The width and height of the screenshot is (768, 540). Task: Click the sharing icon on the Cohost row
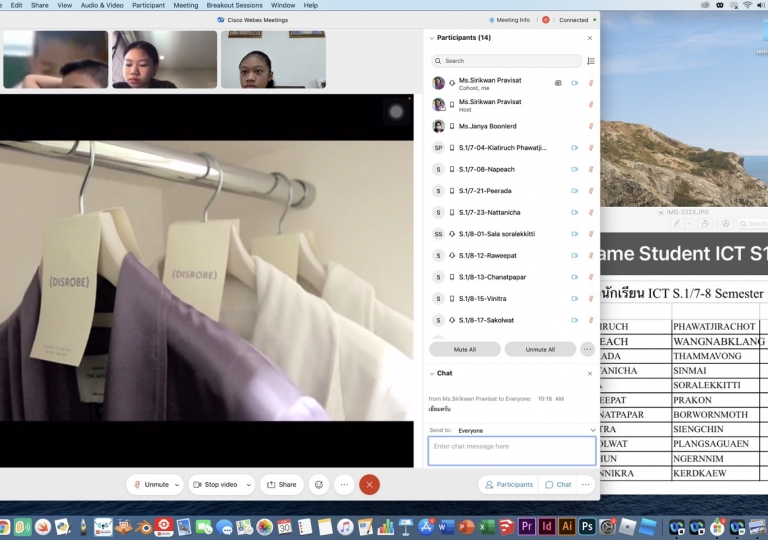[x=558, y=83]
